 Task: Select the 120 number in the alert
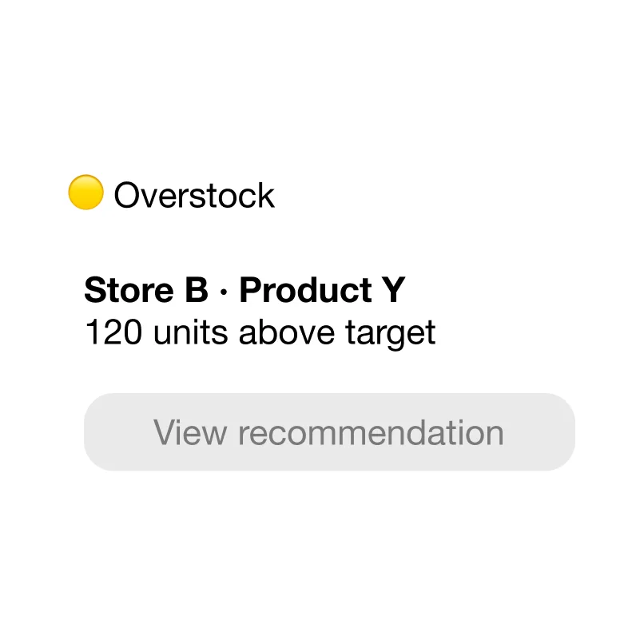point(113,332)
